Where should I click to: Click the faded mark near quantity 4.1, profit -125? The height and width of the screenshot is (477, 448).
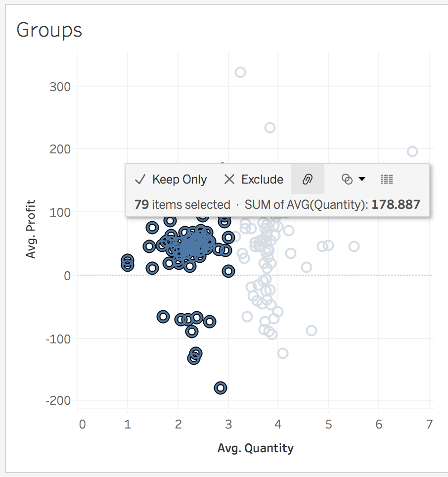(283, 353)
